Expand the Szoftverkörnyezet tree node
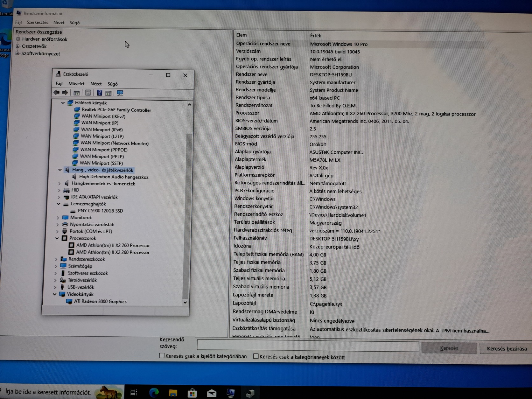Viewport: 532px width, 399px height. [x=17, y=53]
